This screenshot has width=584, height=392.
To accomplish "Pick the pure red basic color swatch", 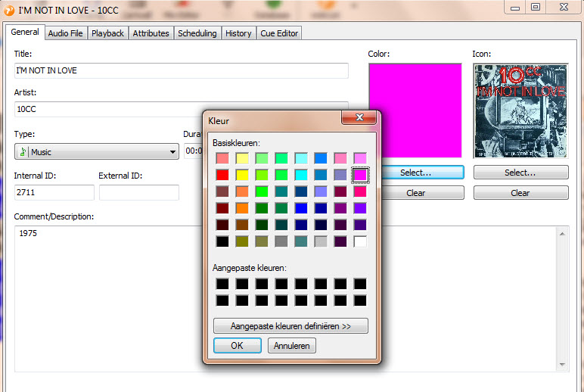I will 222,175.
